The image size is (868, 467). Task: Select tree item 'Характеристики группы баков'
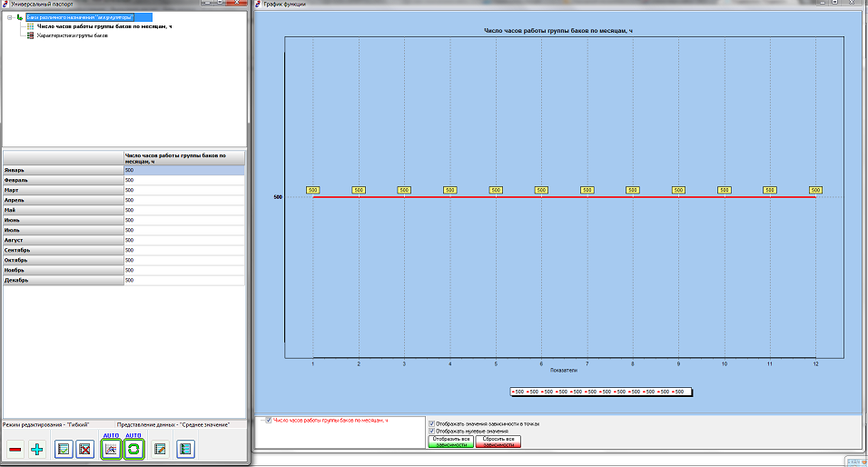(73, 35)
